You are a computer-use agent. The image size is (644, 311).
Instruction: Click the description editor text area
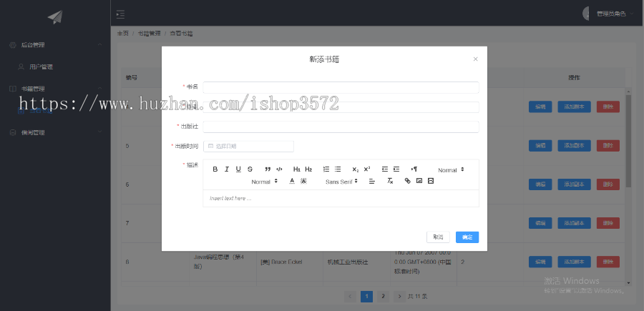(341, 198)
